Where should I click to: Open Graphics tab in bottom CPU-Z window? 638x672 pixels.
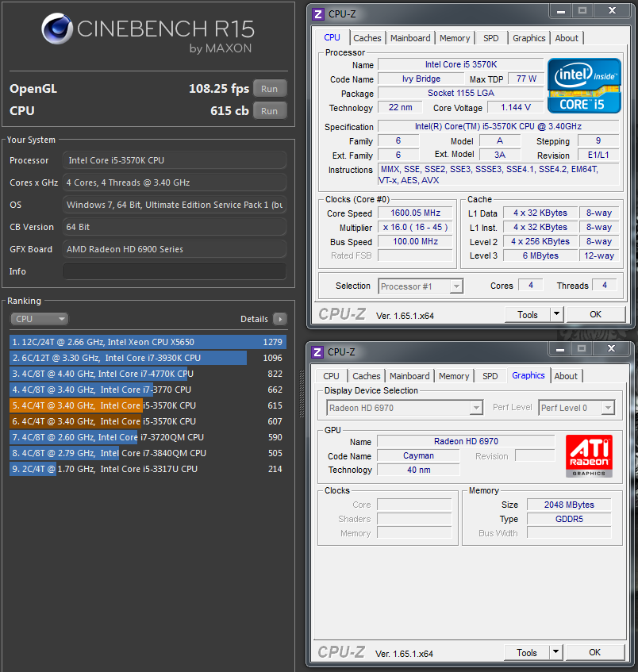click(528, 375)
